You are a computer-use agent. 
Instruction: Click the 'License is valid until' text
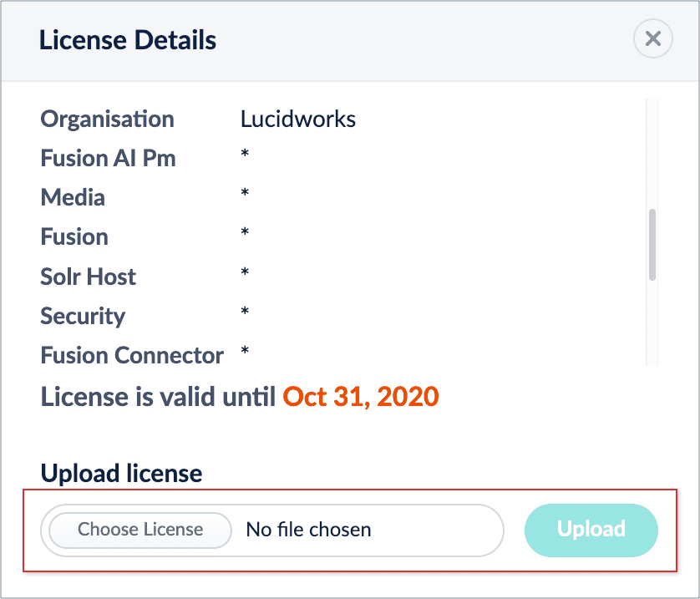[x=158, y=396]
